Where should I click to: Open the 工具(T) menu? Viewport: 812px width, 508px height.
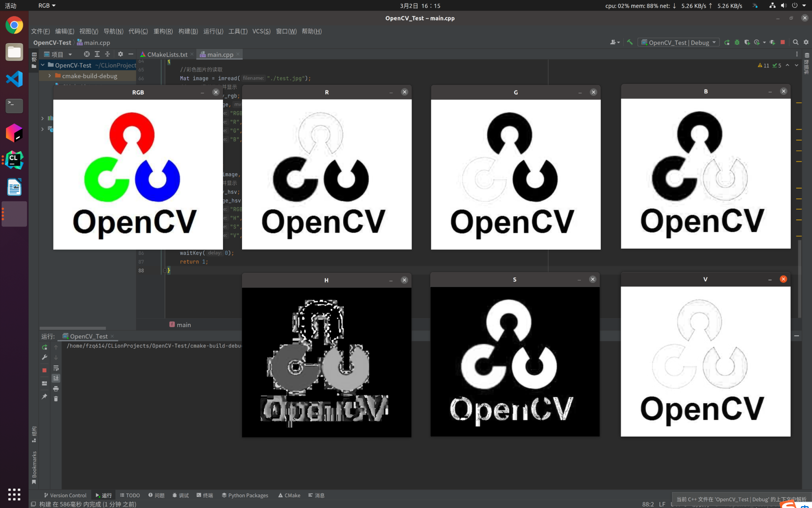coord(238,31)
